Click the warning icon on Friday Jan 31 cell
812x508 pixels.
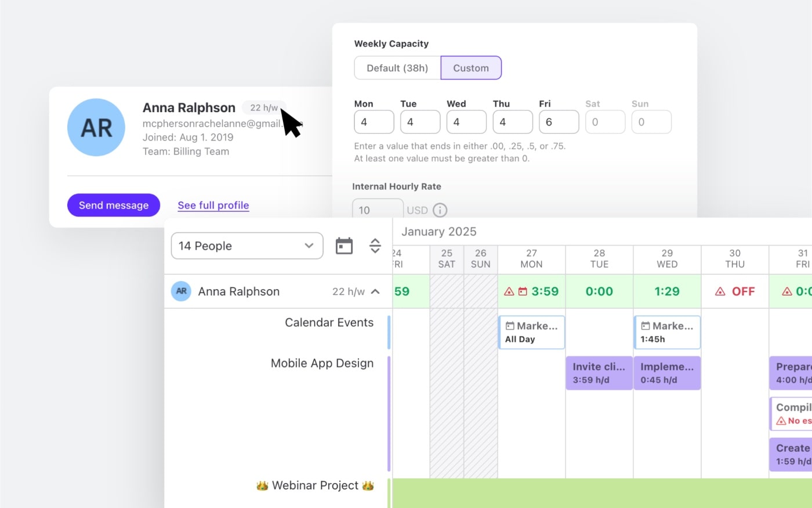click(x=788, y=291)
